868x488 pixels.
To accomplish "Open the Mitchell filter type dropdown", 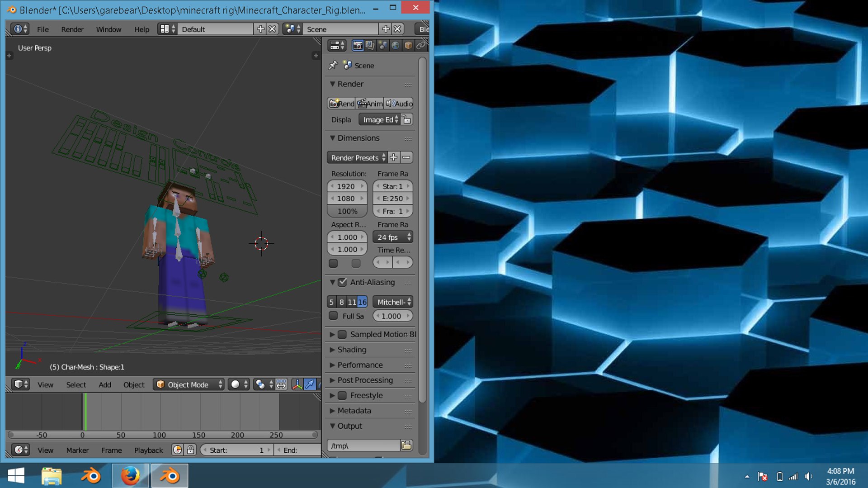I will (x=393, y=302).
